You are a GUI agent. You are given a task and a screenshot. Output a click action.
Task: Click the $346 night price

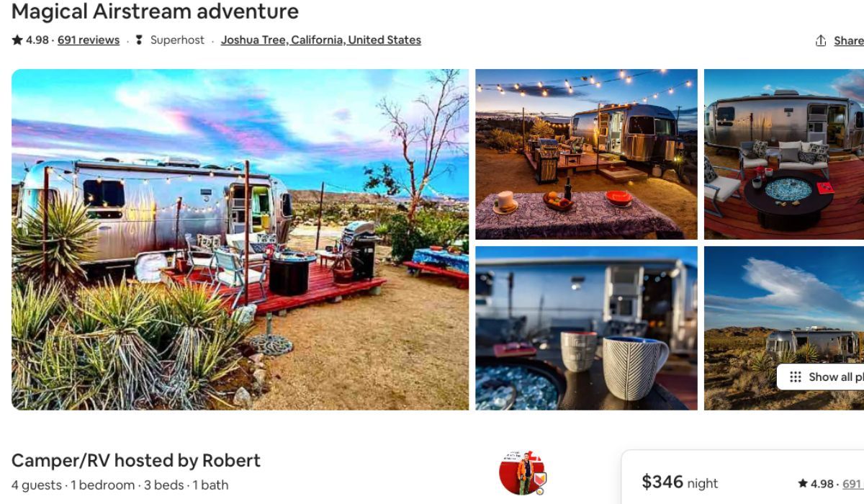point(680,482)
